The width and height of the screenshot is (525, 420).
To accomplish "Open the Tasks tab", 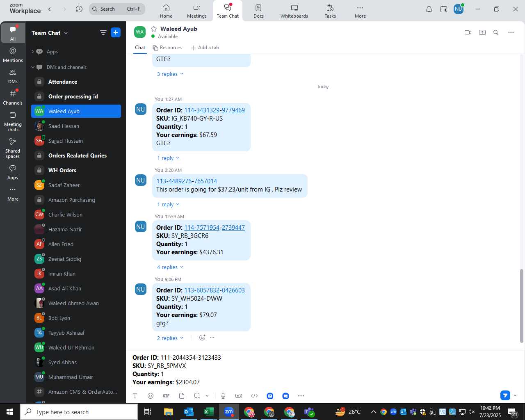I will click(330, 11).
